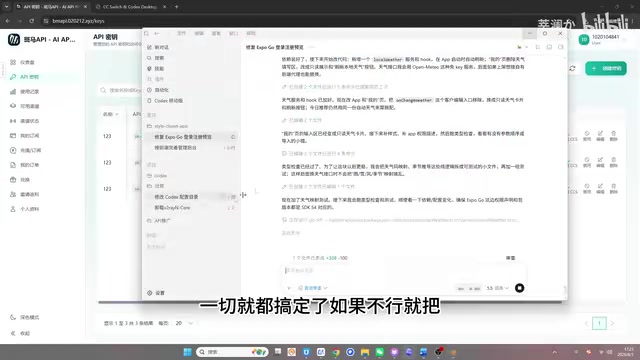This screenshot has width=640, height=360.
Task: Select page 1 in pagination
Action: (x=599, y=323)
